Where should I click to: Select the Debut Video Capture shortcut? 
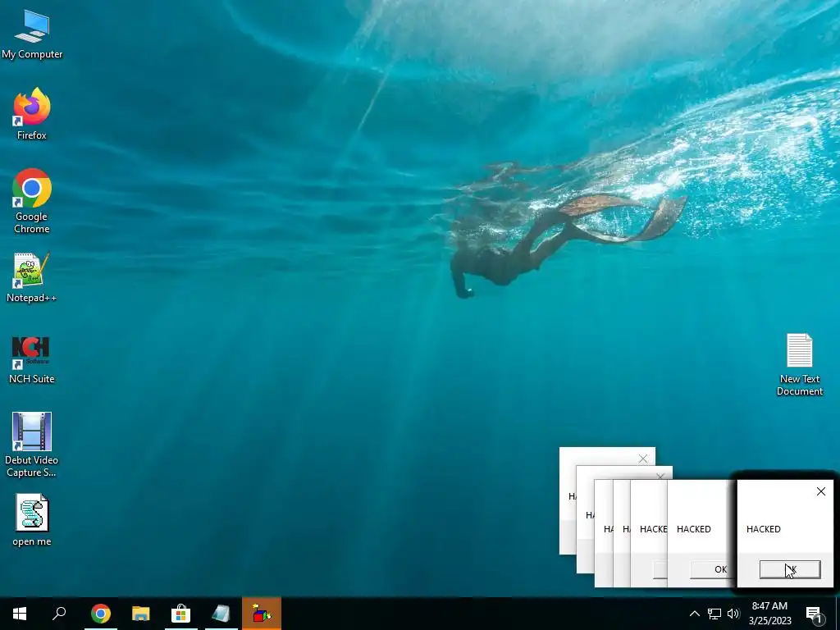tap(32, 445)
